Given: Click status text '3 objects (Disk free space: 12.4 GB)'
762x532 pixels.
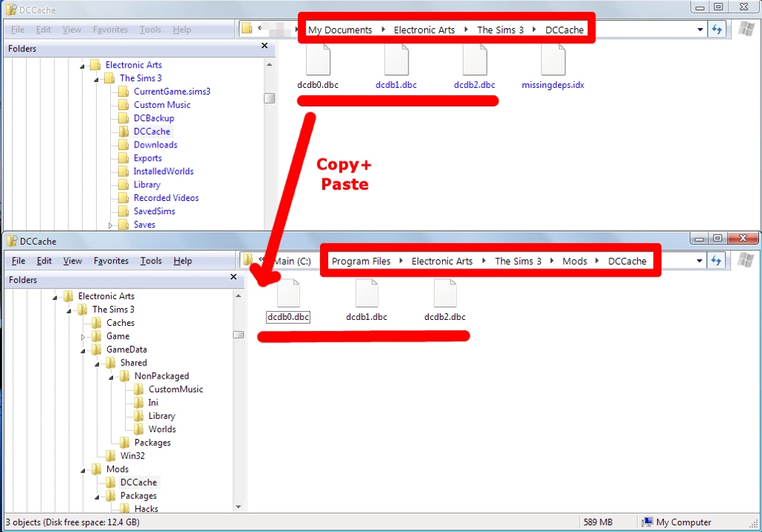Looking at the screenshot, I should pyautogui.click(x=72, y=522).
